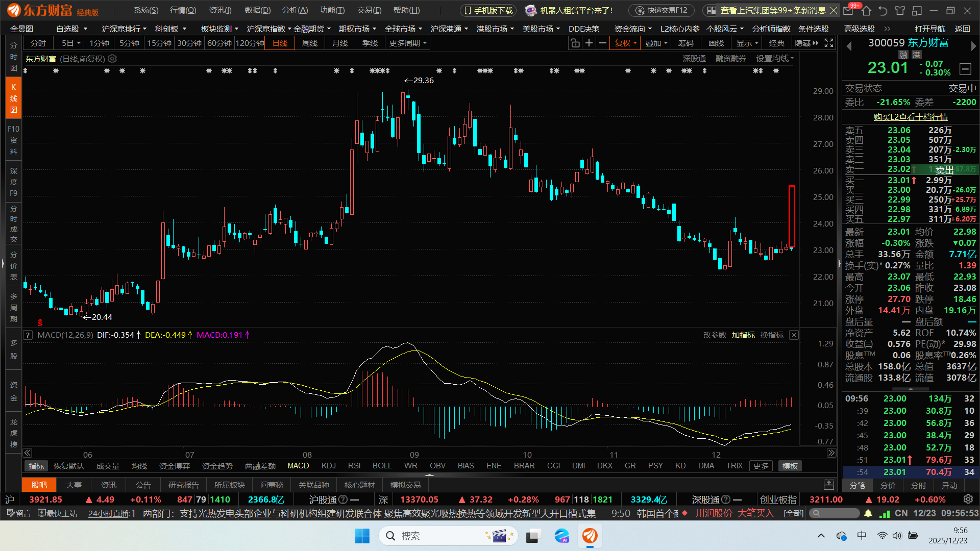
Task: Collapse the price header with minus box
Action: pyautogui.click(x=965, y=68)
